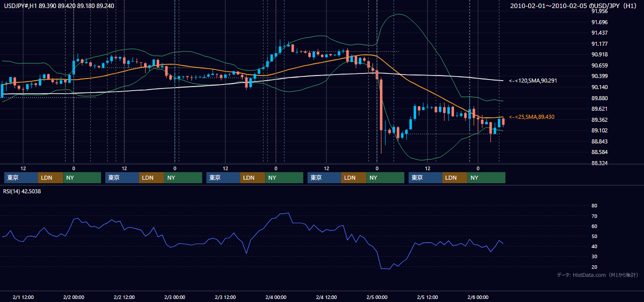Click the 2/2 00:00 date label
The width and height of the screenshot is (644, 302).
pyautogui.click(x=74, y=297)
